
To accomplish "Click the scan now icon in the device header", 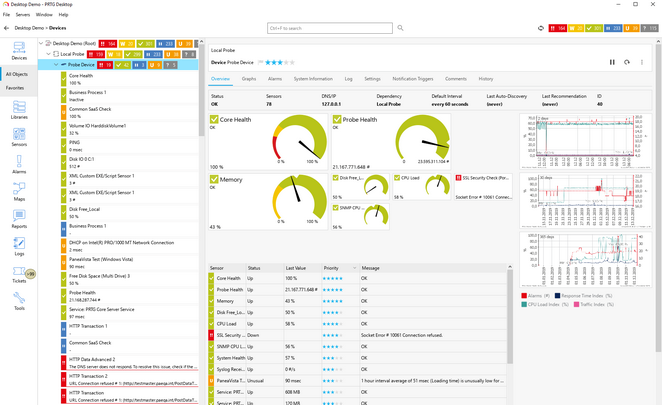I will point(627,62).
